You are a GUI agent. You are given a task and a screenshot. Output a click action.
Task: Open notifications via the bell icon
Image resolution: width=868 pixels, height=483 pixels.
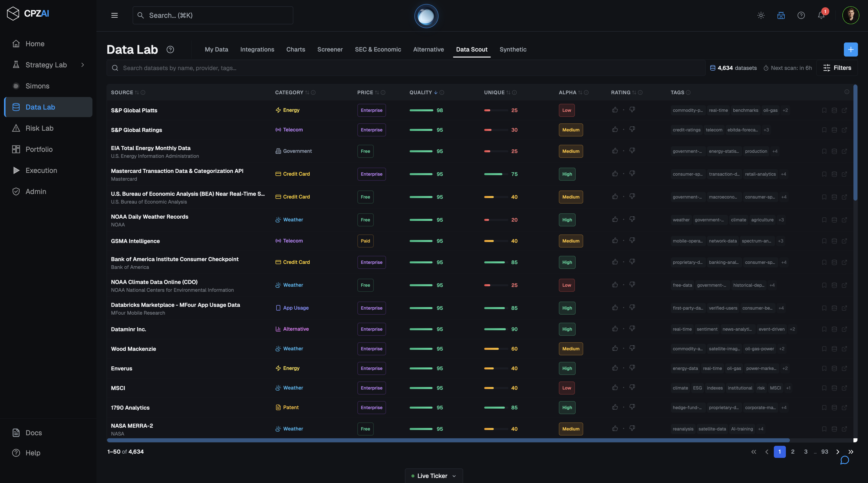click(821, 15)
